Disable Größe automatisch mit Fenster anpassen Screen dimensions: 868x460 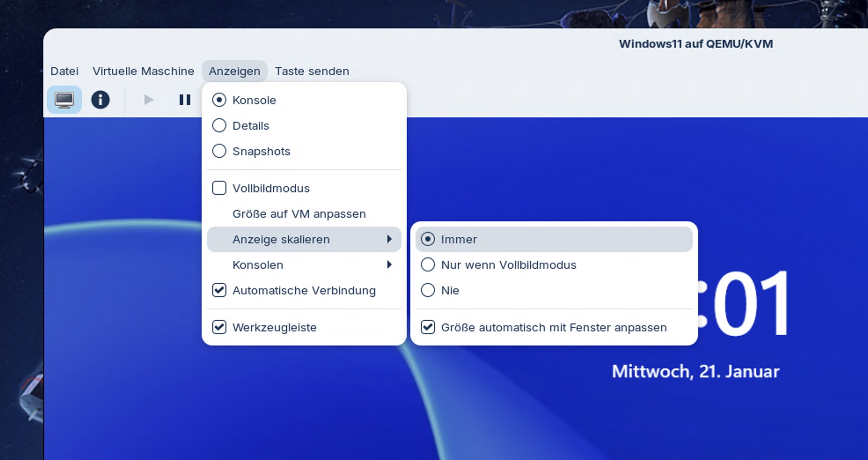pyautogui.click(x=428, y=327)
